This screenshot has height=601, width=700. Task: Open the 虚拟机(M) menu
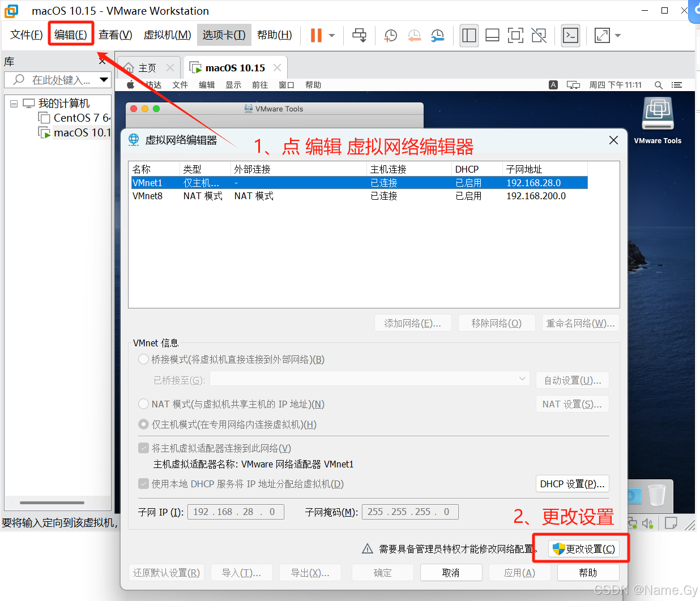tap(168, 35)
